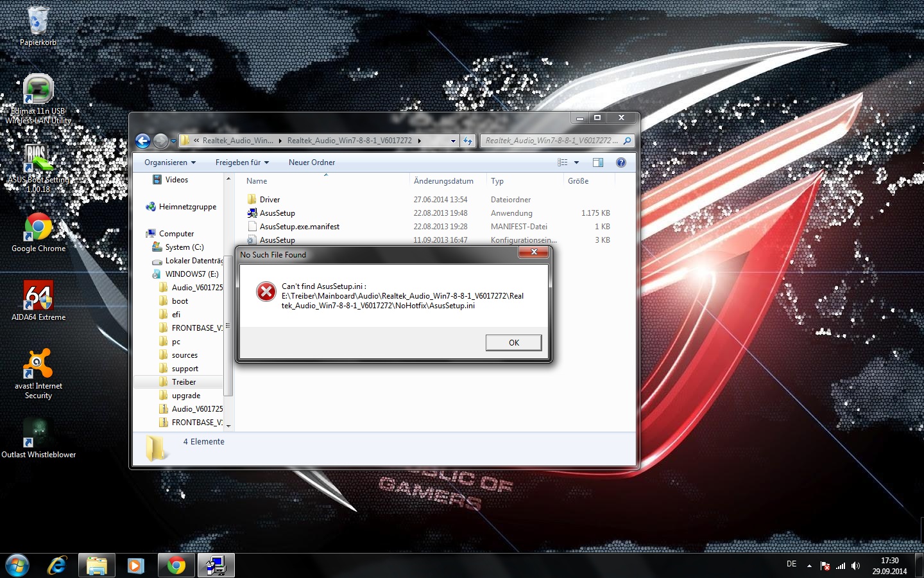Change the Explorer view mode icon
The width and height of the screenshot is (924, 578).
coord(563,162)
